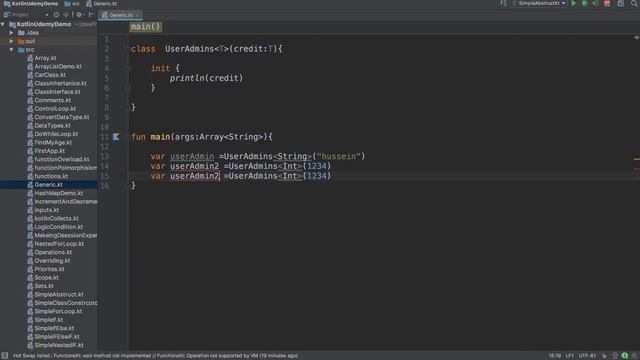Stop the running process (red square)
This screenshot has height=360, width=640.
(x=607, y=4)
